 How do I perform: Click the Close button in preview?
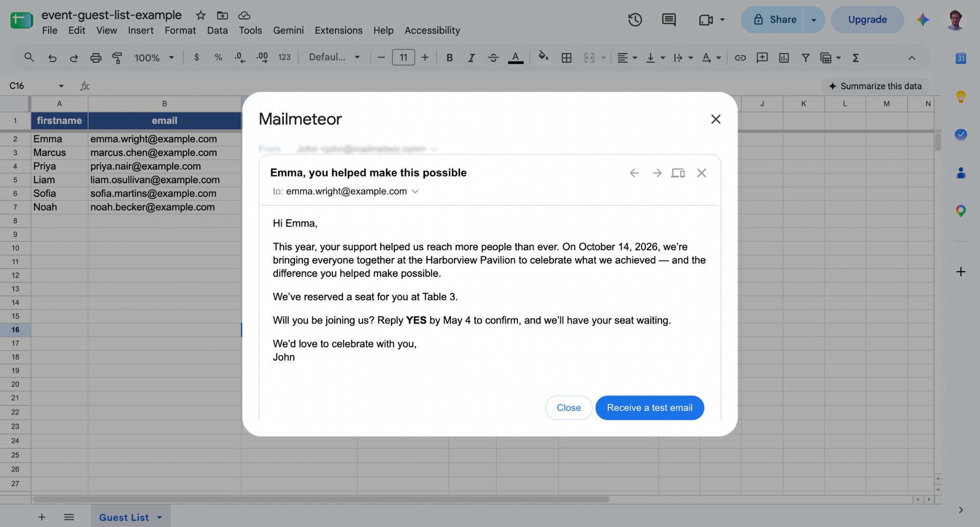pos(569,408)
